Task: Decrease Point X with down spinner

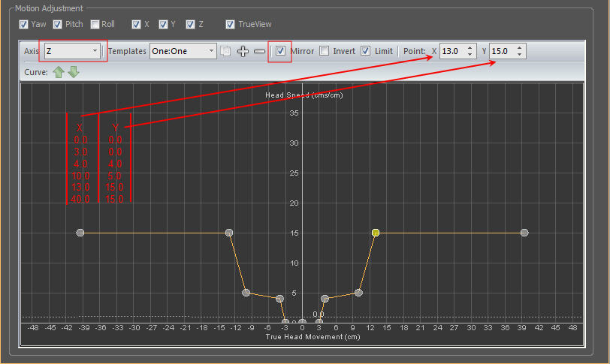Action: [x=470, y=54]
